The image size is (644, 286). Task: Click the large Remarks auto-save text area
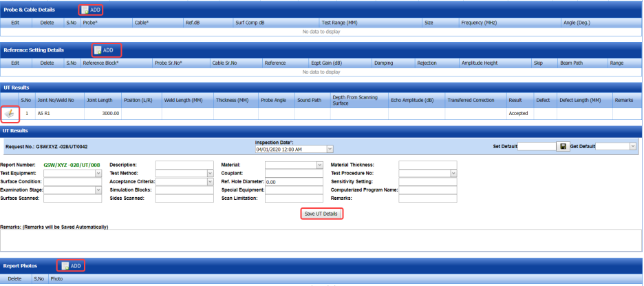[x=321, y=239]
